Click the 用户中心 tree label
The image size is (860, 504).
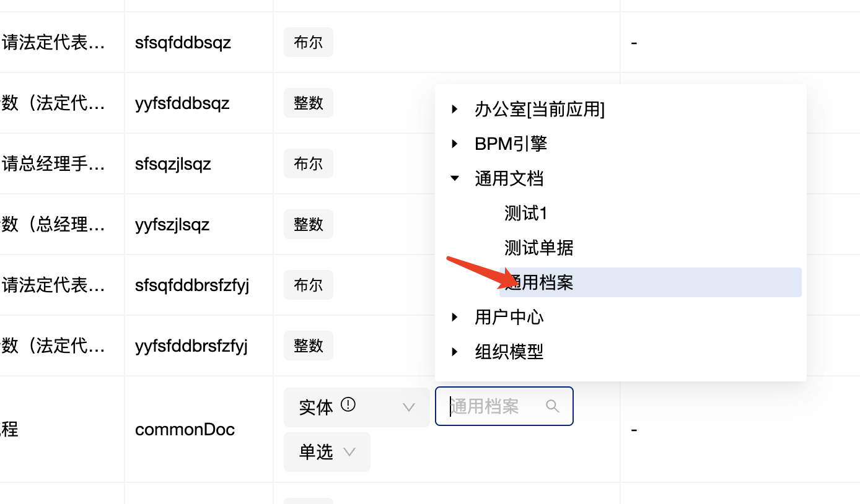[509, 318]
